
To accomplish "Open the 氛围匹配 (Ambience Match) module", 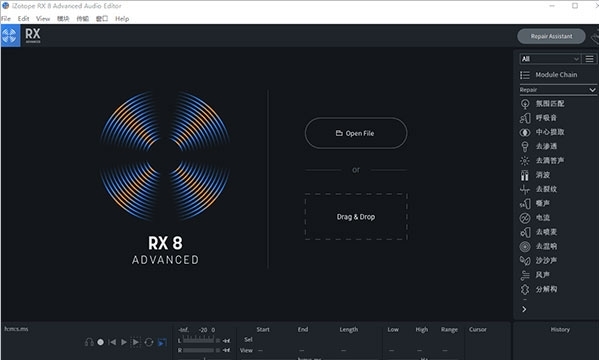I will coord(542,104).
